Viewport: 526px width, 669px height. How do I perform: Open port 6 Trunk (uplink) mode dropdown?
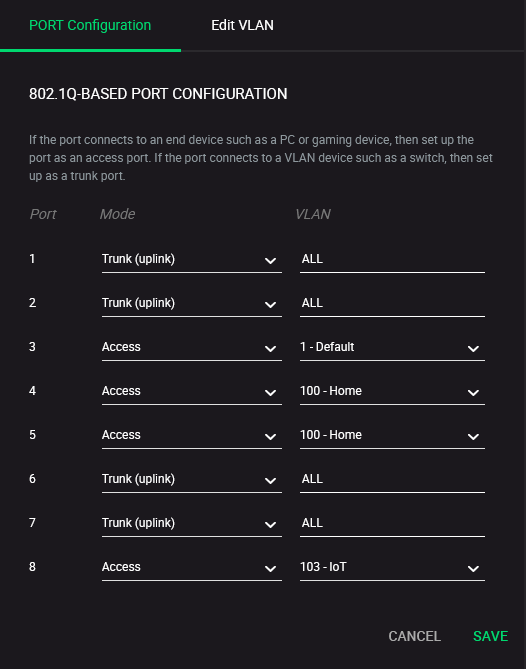(192, 479)
